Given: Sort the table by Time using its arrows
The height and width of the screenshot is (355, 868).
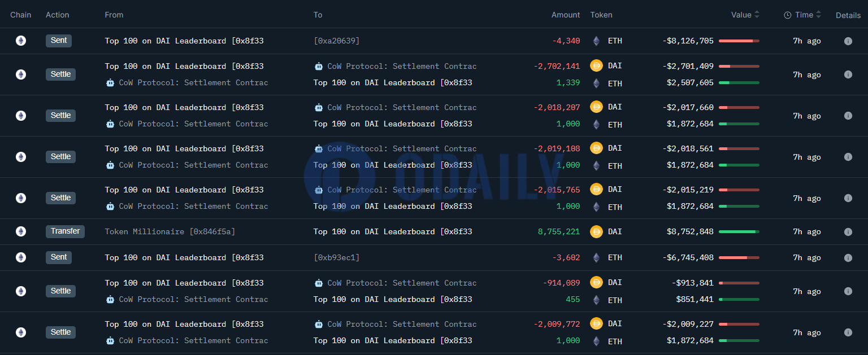Looking at the screenshot, I should click(818, 15).
